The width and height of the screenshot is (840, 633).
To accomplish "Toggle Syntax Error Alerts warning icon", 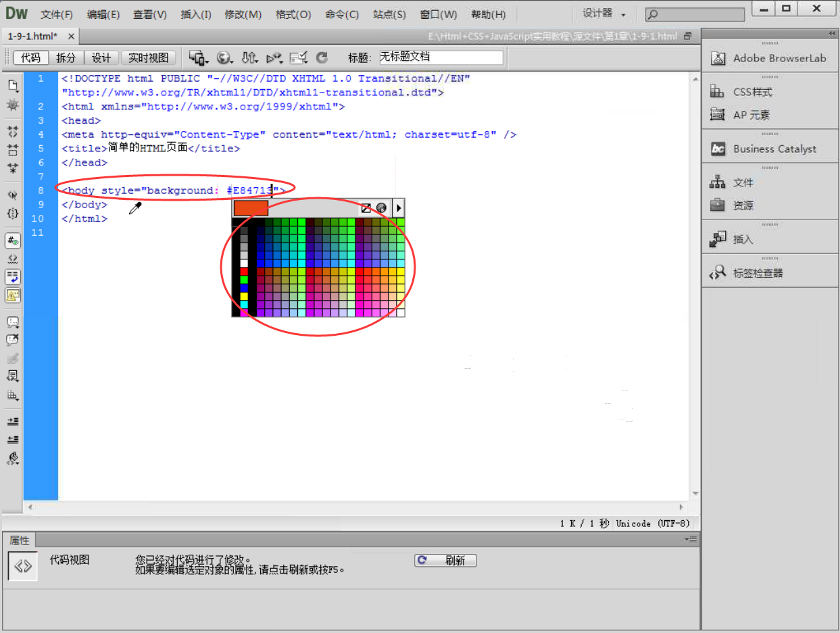I will pyautogui.click(x=13, y=295).
